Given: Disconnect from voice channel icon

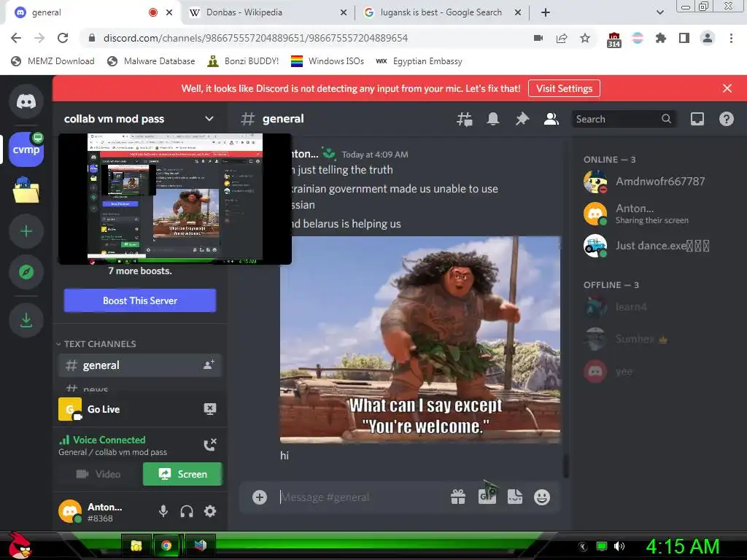Looking at the screenshot, I should tap(210, 445).
